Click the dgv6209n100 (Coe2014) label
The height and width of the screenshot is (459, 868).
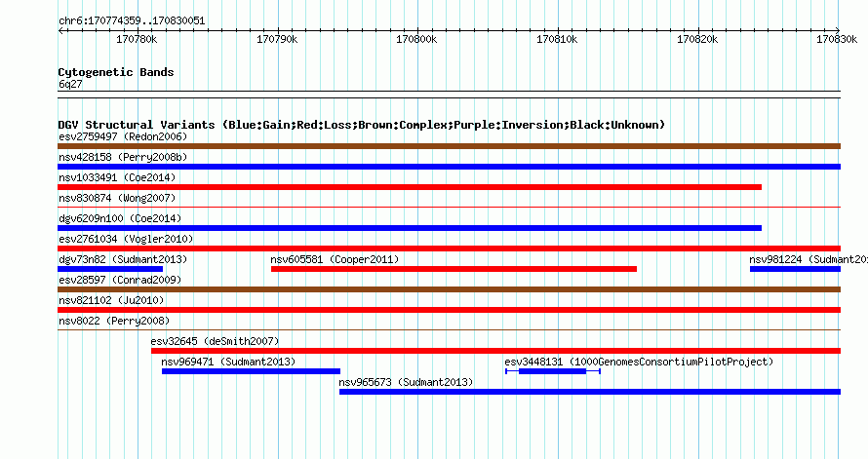[120, 218]
